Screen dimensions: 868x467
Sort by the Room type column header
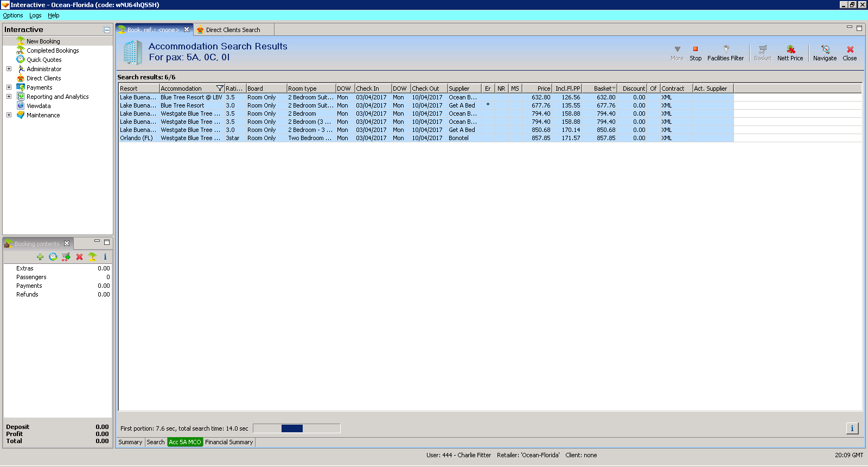(x=311, y=89)
